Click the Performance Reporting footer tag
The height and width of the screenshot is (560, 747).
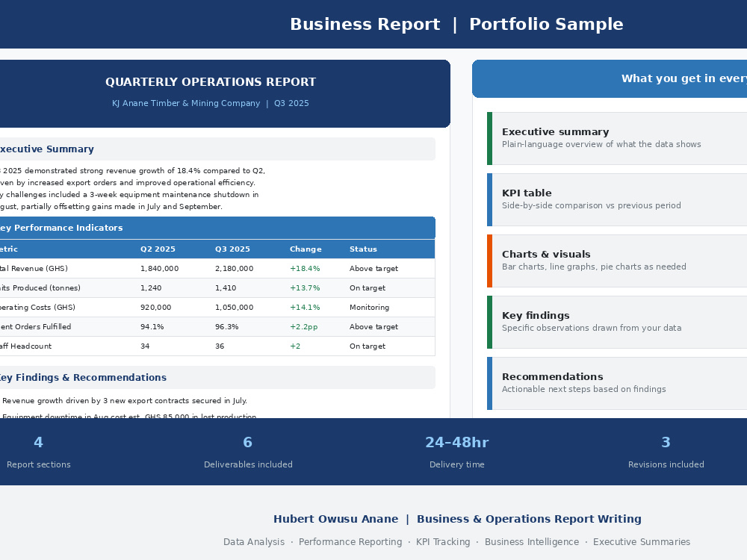350,542
